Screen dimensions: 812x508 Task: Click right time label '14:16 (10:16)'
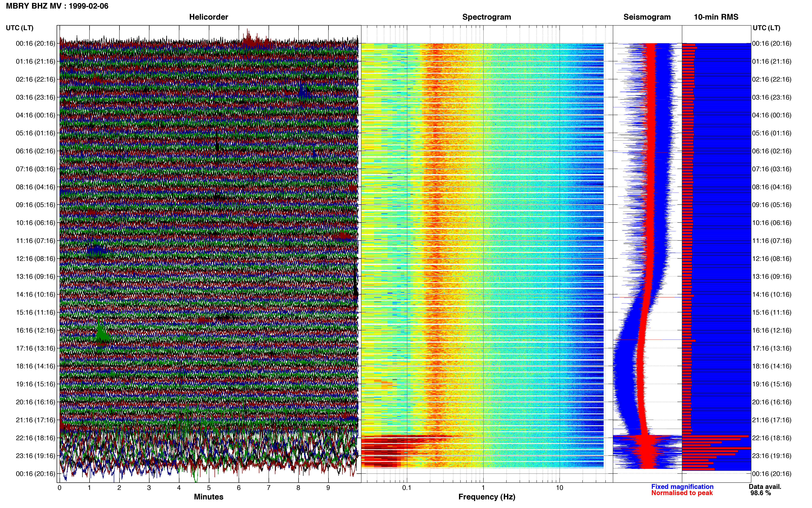click(x=772, y=295)
